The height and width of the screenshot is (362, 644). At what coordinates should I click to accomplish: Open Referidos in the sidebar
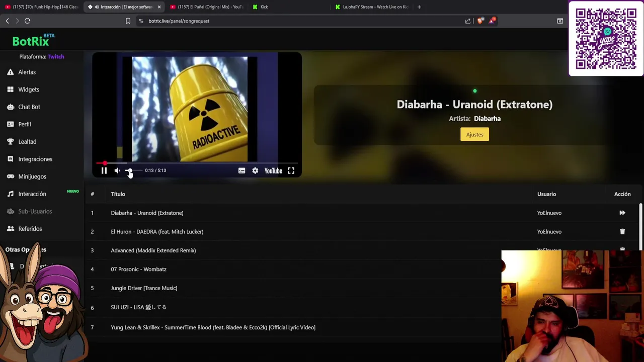click(x=30, y=229)
